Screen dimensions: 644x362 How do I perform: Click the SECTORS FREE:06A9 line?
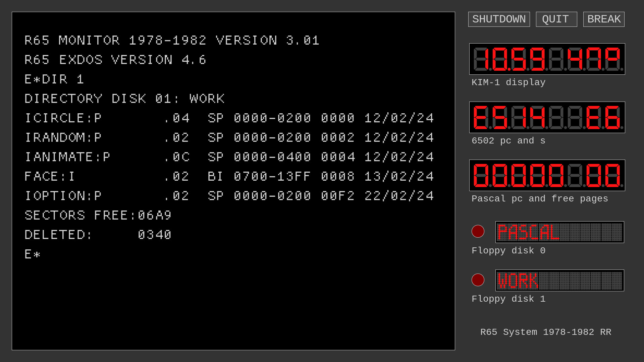pos(98,215)
